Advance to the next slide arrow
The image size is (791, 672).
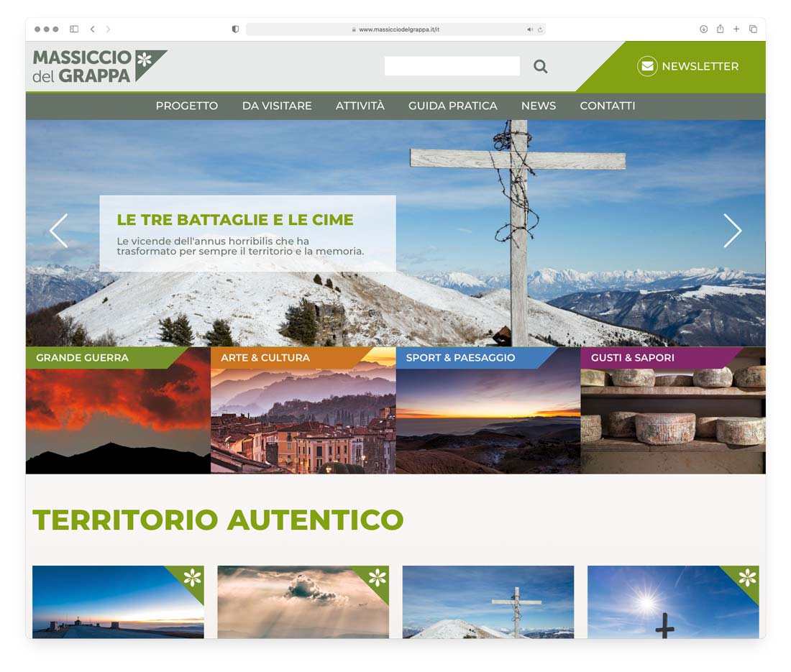click(x=732, y=231)
